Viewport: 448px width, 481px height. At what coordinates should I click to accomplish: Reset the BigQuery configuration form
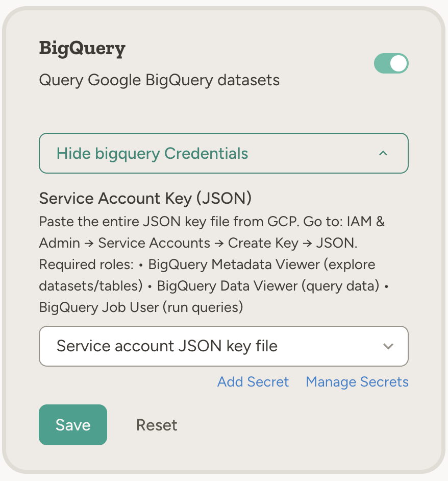156,424
